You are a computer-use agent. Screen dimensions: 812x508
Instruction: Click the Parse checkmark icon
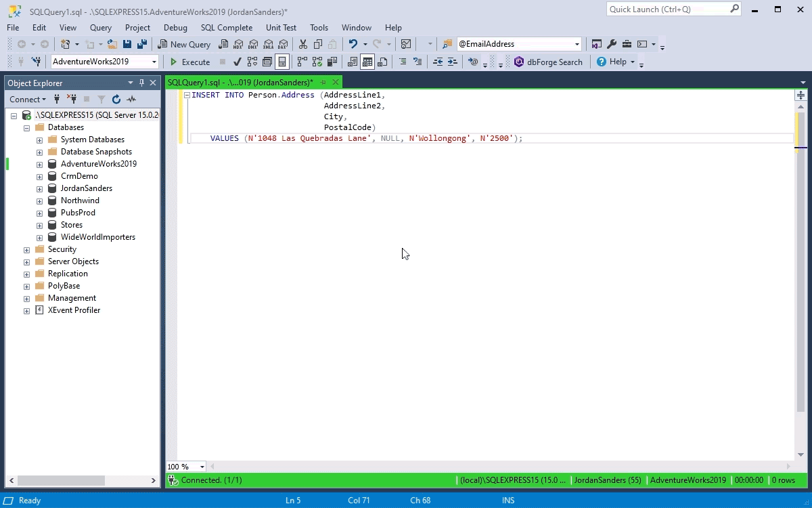pyautogui.click(x=237, y=62)
